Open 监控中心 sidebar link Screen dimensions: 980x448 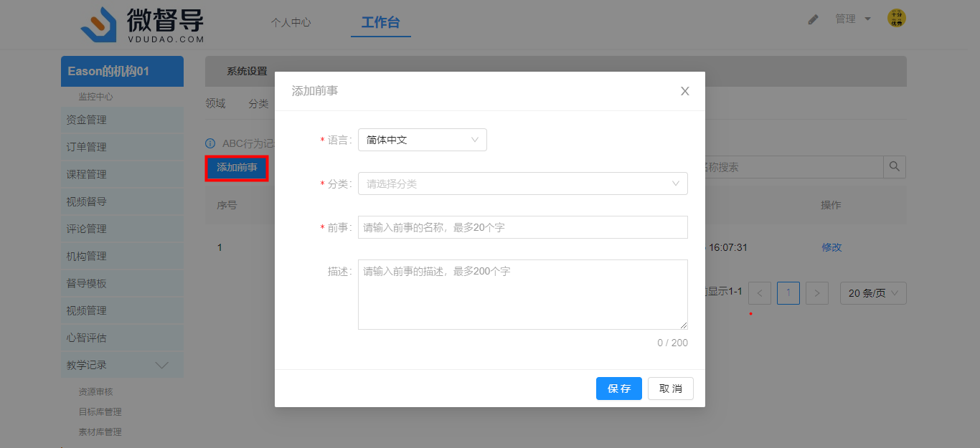[x=95, y=97]
